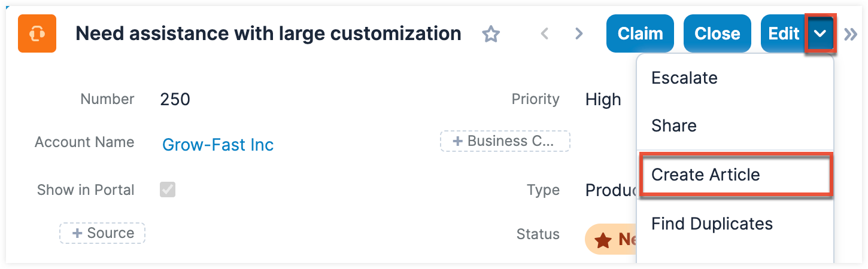Select Find Duplicates menu option
This screenshot has height=269, width=868.
point(712,224)
